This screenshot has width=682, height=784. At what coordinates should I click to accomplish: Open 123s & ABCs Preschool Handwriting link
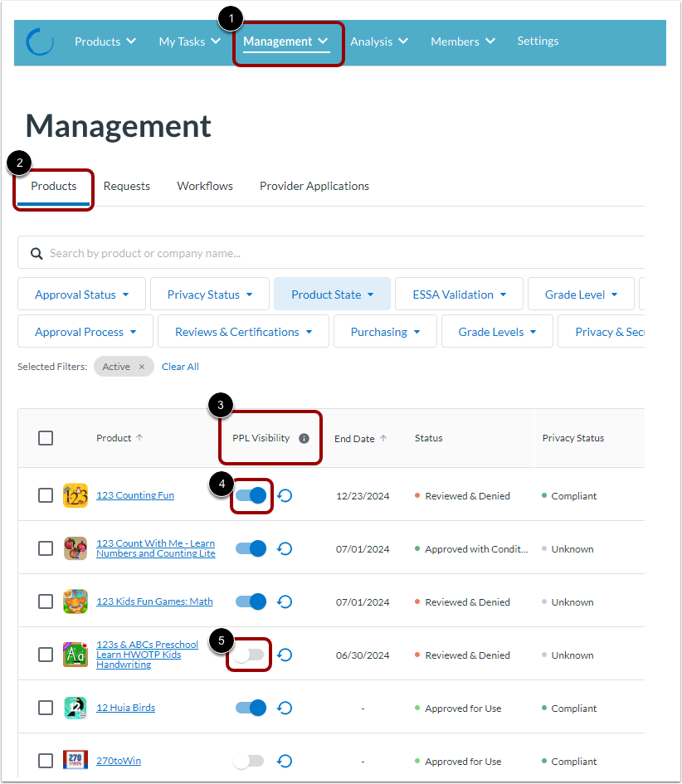[x=147, y=655]
